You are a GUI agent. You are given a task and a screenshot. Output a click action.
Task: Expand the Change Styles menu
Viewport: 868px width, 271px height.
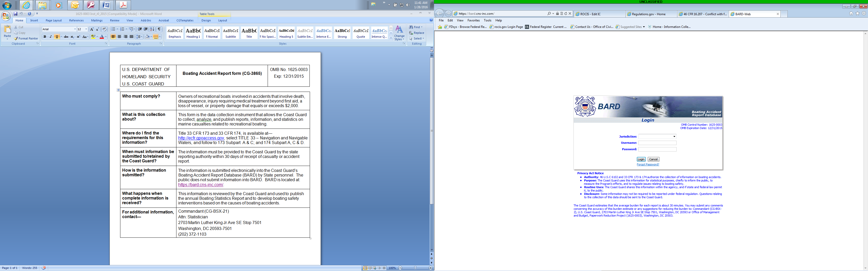click(x=399, y=33)
